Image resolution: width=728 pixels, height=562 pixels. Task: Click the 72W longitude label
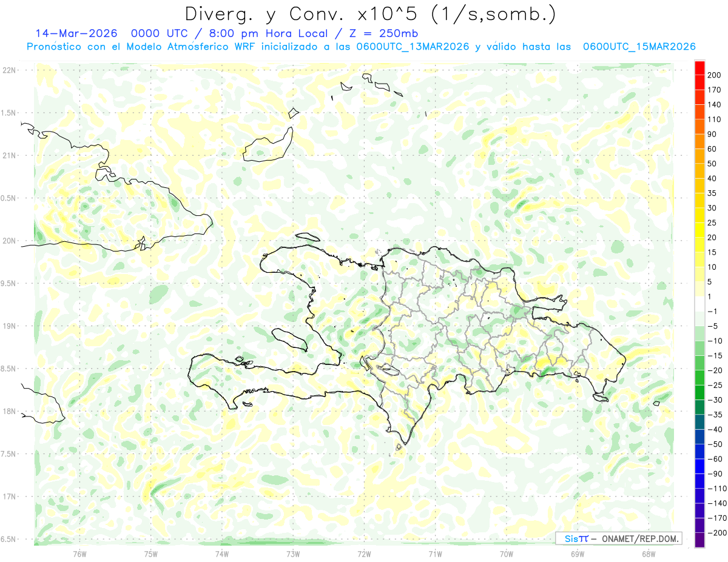(x=364, y=553)
